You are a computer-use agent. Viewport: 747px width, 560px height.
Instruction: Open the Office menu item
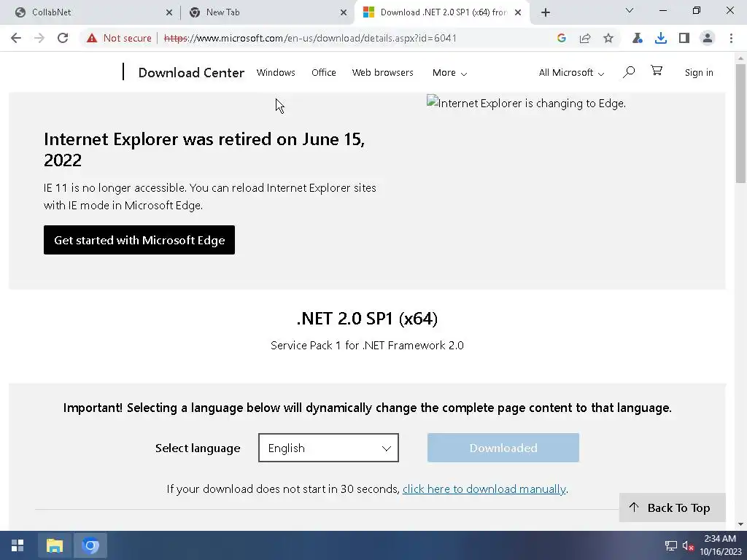point(323,72)
